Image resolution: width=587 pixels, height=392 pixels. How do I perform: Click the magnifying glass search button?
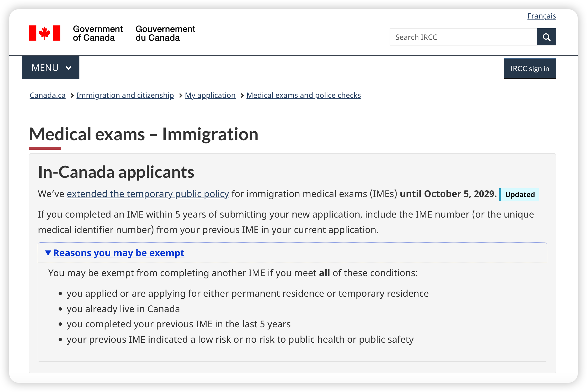(546, 37)
